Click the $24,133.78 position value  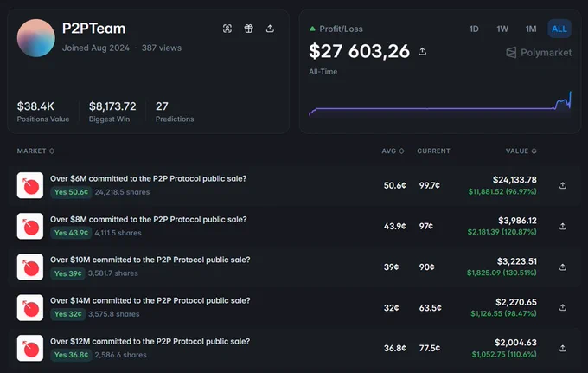514,180
